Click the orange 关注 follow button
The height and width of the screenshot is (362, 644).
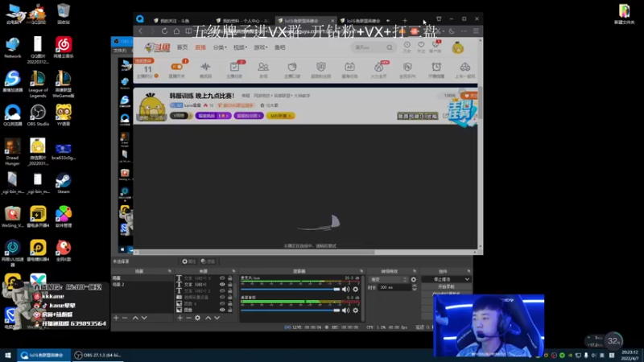pos(471,96)
